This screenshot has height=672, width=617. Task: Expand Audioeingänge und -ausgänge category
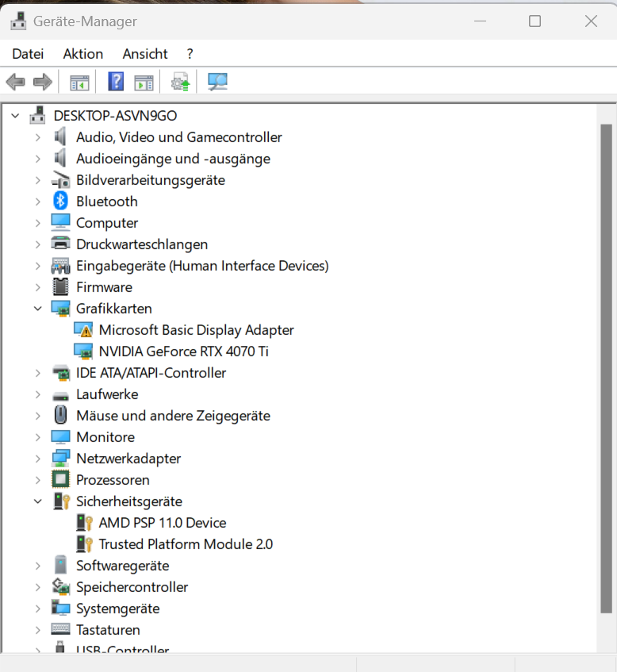[x=38, y=159]
